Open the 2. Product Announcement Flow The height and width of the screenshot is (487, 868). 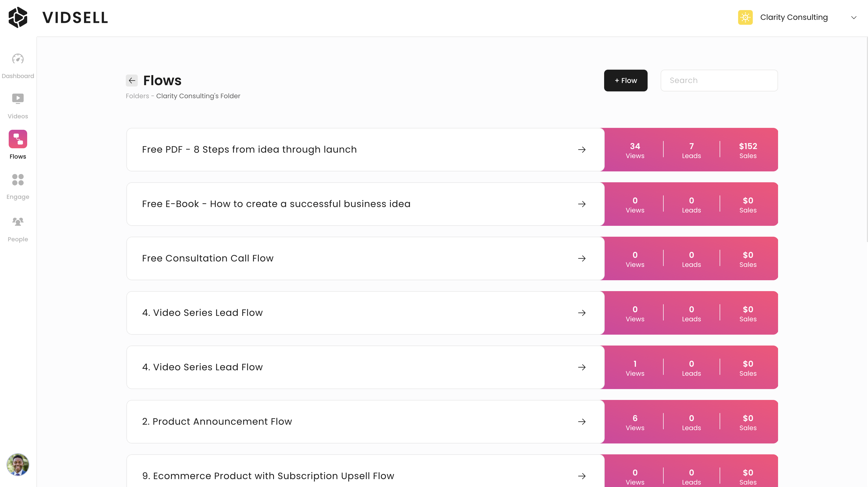(x=217, y=422)
